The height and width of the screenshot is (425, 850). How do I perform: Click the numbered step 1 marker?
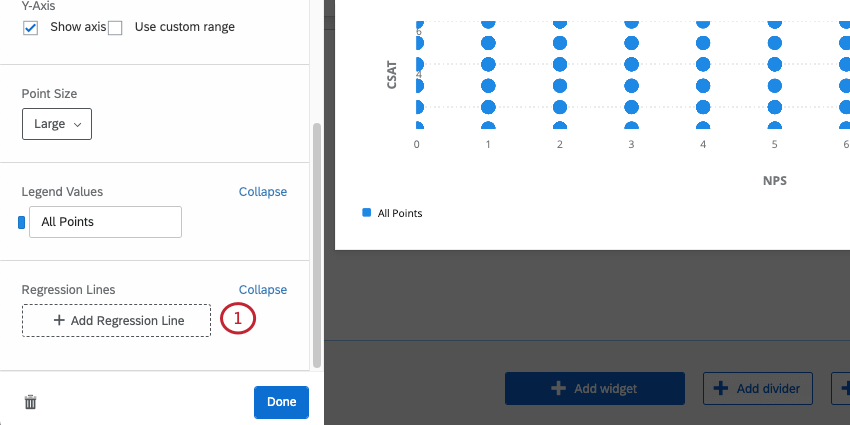tap(238, 319)
